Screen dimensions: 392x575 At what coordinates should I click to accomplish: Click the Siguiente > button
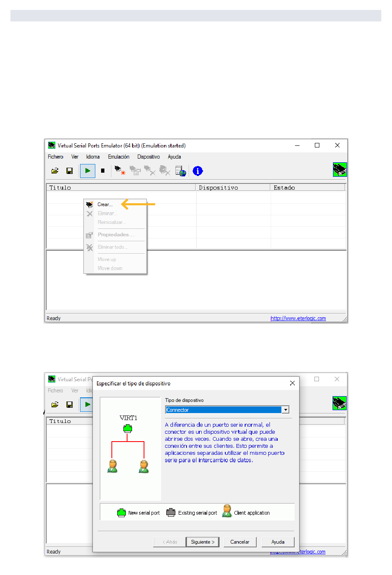coord(203,542)
